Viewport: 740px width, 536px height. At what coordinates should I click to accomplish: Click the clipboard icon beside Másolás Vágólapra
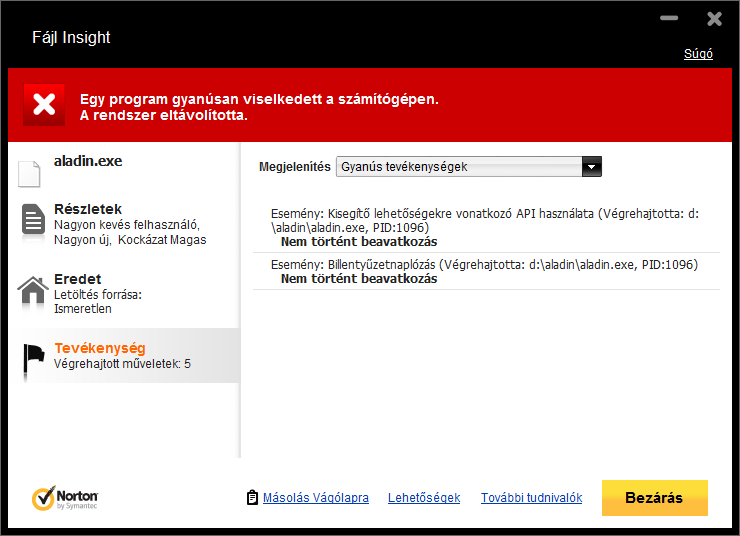(x=252, y=497)
